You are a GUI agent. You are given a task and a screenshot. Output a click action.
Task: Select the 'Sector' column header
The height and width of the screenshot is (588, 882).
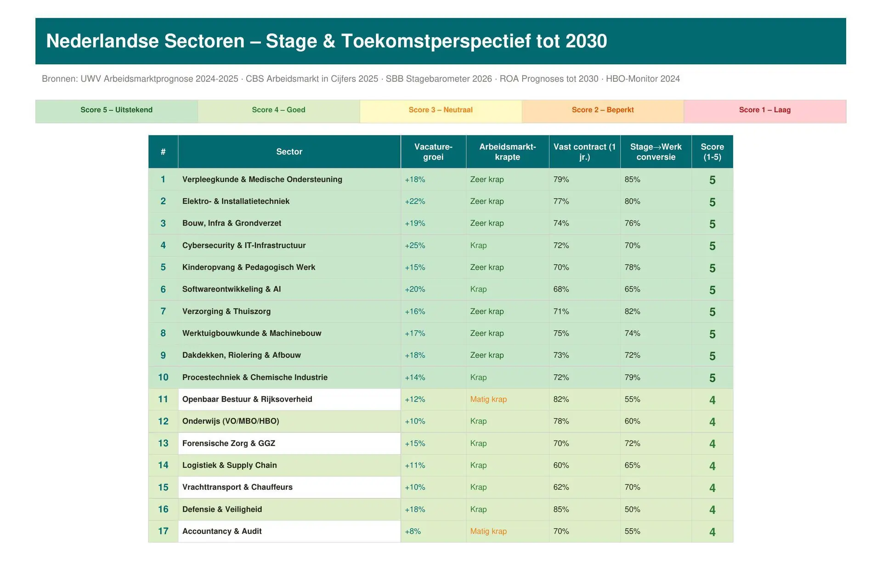click(x=289, y=152)
